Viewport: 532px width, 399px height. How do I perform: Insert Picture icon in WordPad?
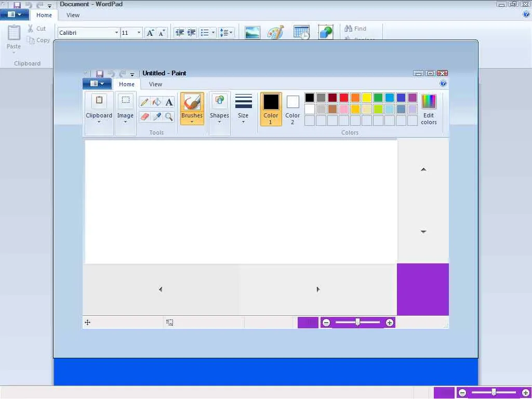252,33
